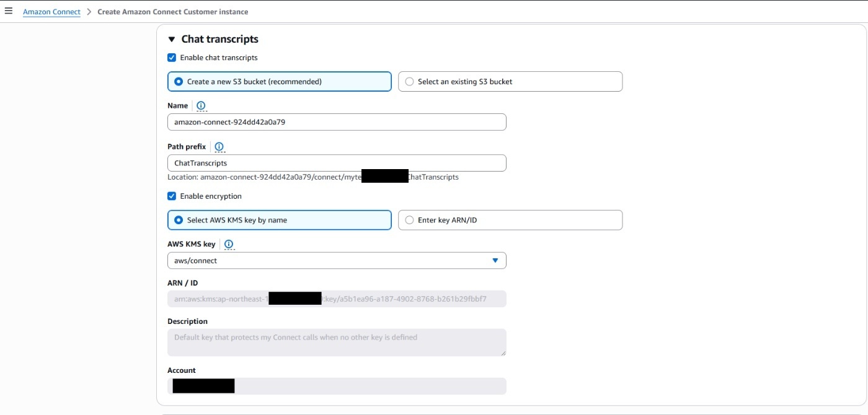The width and height of the screenshot is (868, 415).
Task: Click the Location path text below prefix
Action: 313,177
